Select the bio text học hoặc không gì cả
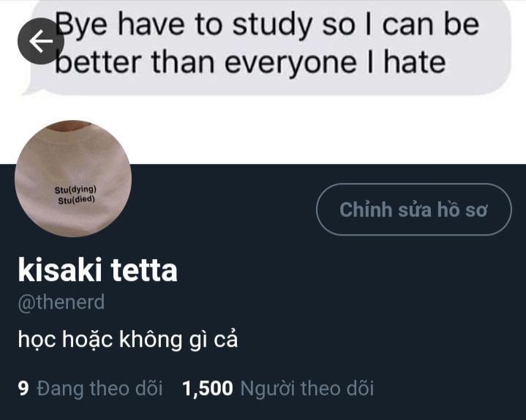The width and height of the screenshot is (526, 420). pos(128,340)
